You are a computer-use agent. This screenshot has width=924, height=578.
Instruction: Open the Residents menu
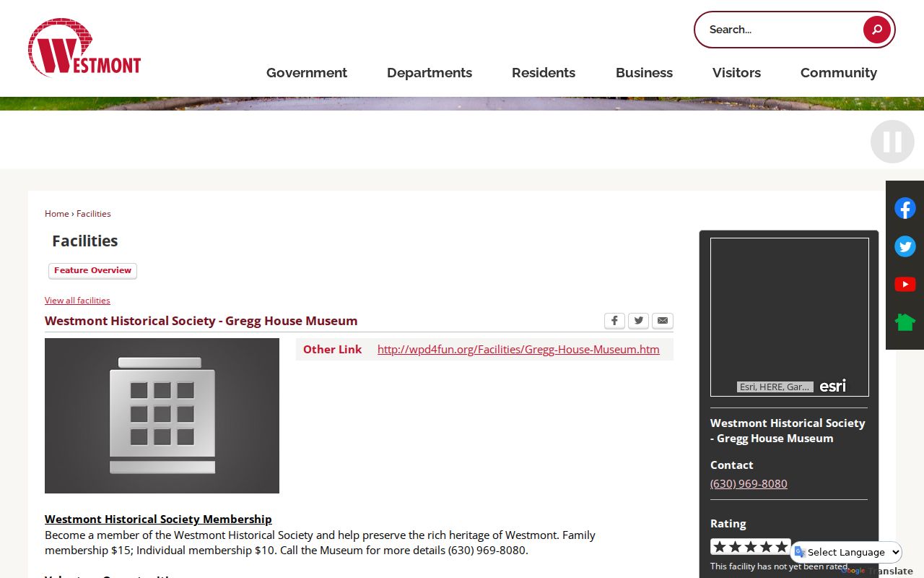[544, 73]
